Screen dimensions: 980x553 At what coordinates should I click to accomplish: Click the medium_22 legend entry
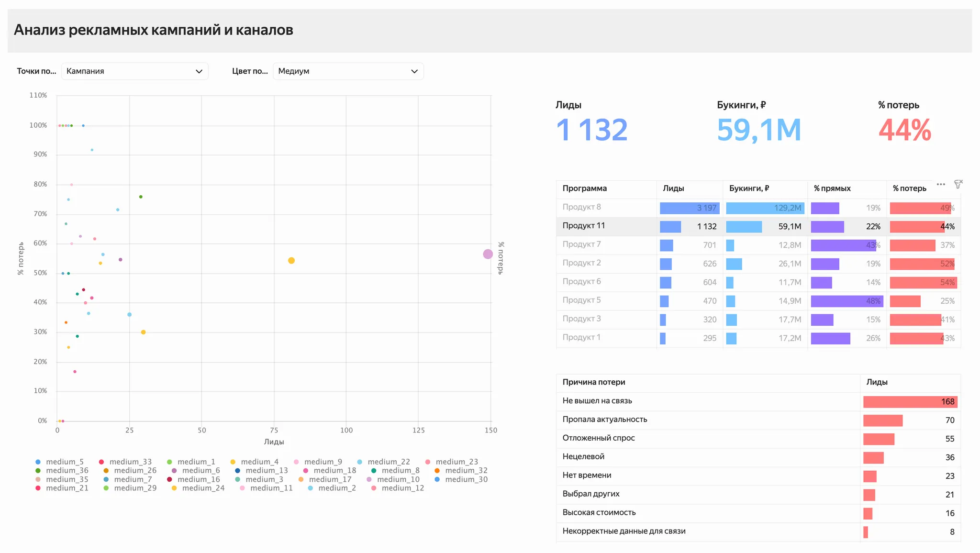click(388, 462)
